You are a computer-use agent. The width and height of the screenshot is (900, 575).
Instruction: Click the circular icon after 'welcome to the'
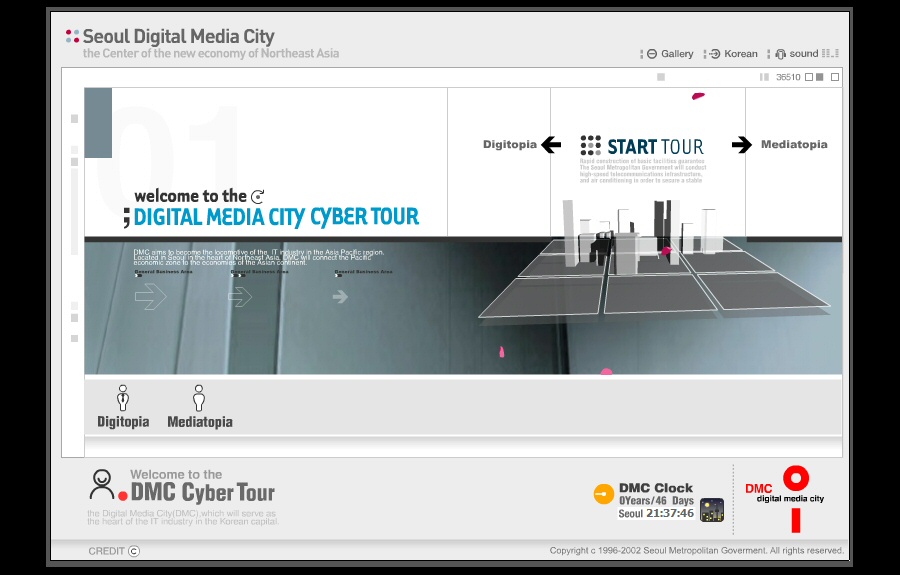pyautogui.click(x=258, y=197)
